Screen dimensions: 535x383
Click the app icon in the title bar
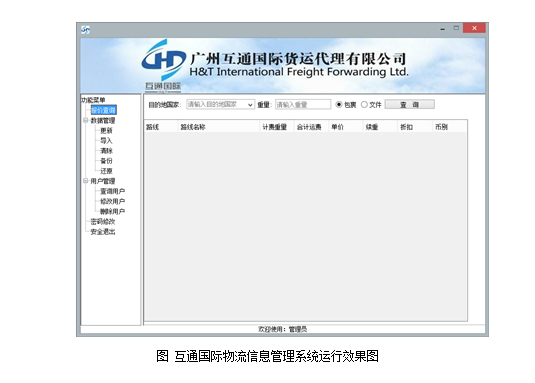[x=85, y=30]
